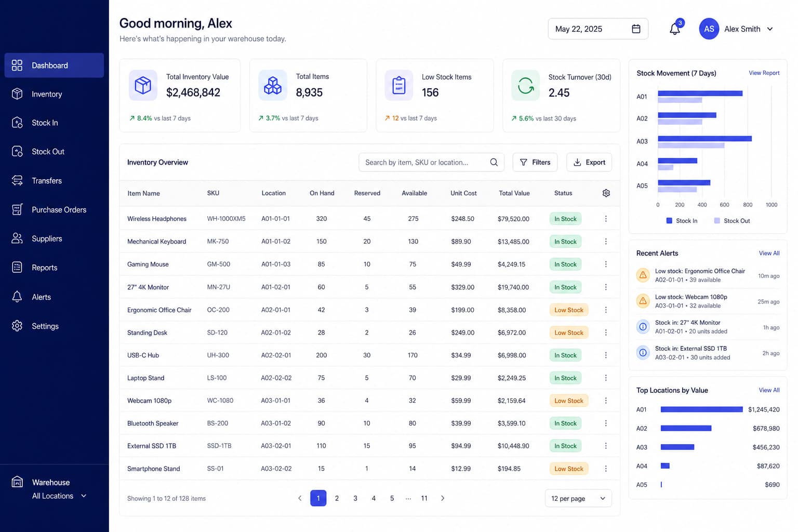Viewport: 798px width, 532px height.
Task: Open the notifications bell icon
Action: pyautogui.click(x=675, y=29)
